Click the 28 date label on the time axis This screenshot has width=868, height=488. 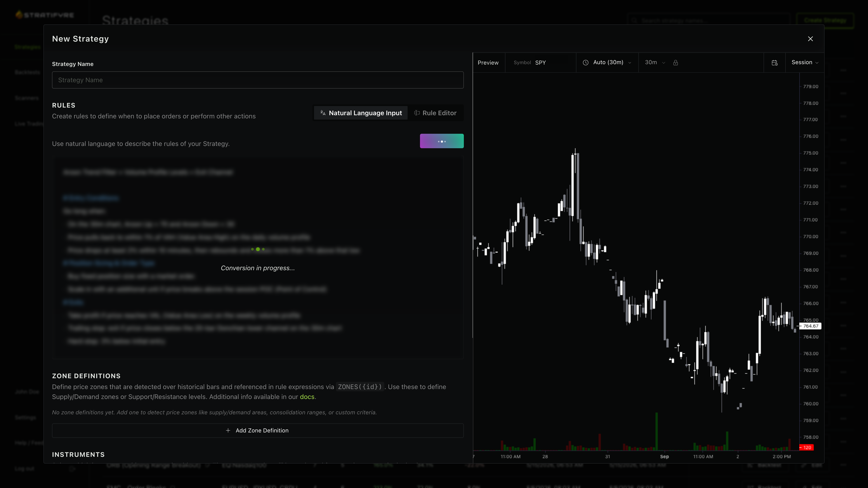(545, 457)
